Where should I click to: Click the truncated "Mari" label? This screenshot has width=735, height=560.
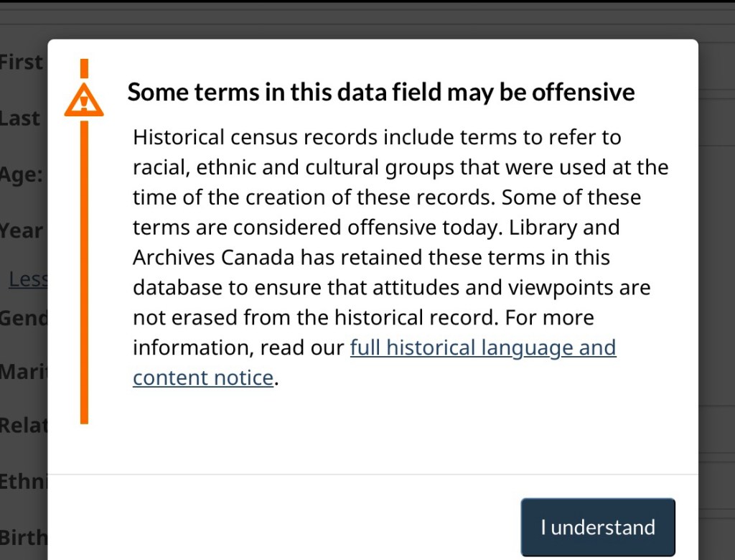click(24, 372)
